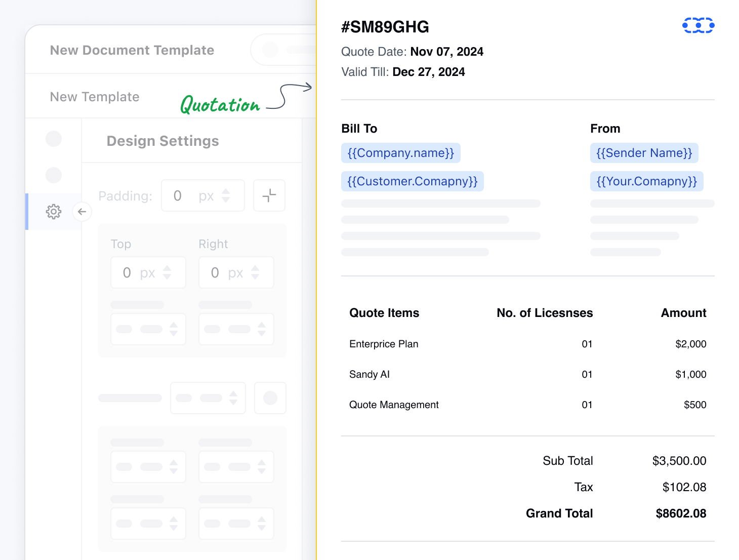
Task: Click the round swatch below padding section
Action: coord(270,398)
